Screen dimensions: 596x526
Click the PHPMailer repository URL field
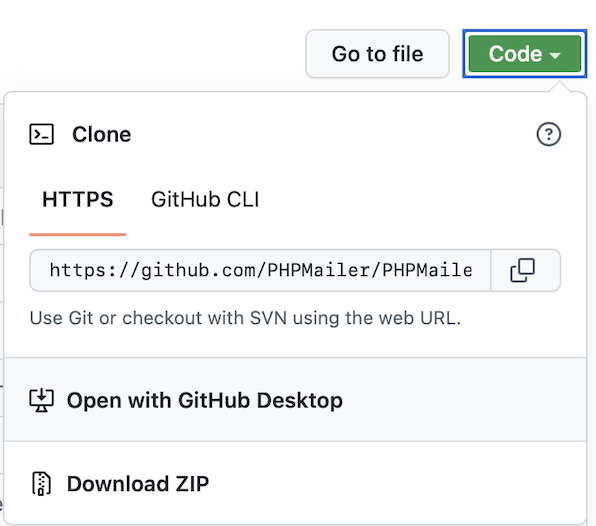click(x=260, y=270)
